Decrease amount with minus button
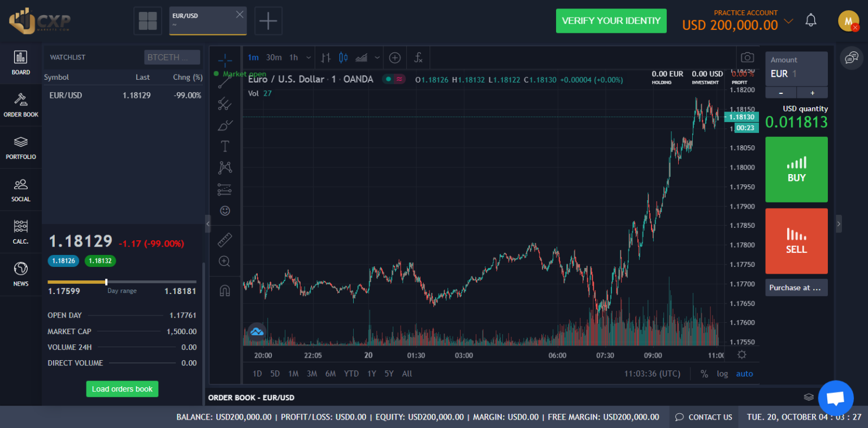This screenshot has height=428, width=868. click(x=781, y=93)
